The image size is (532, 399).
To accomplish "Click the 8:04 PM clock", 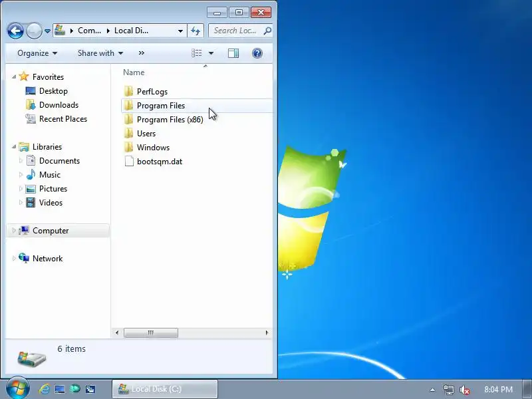I will (x=498, y=389).
